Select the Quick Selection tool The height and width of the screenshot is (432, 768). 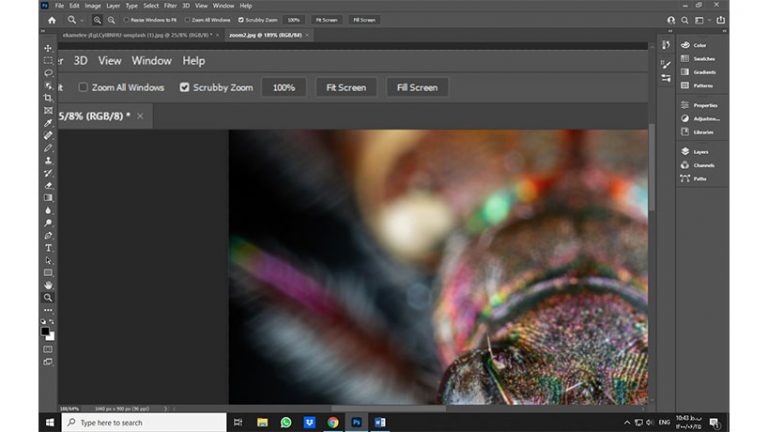coord(48,86)
